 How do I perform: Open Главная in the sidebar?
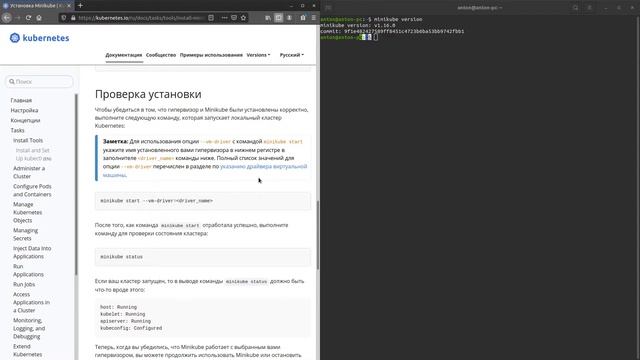coord(21,100)
